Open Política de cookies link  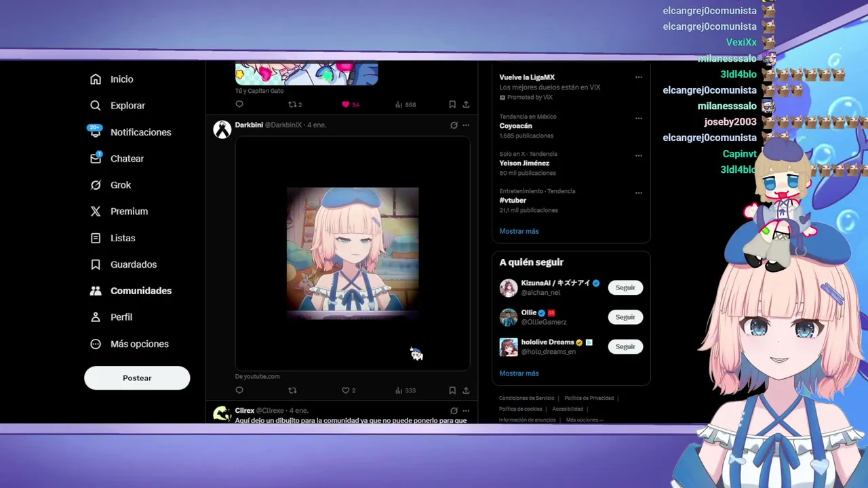[520, 409]
